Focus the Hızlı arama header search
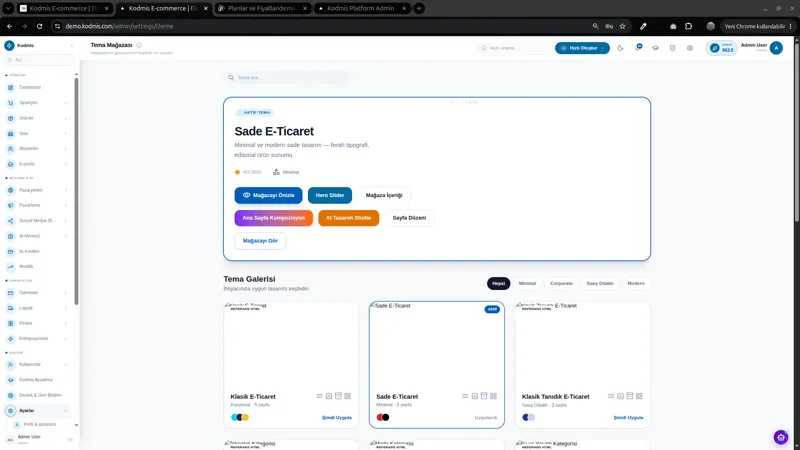Screen dimensions: 800x450 pos(513,48)
